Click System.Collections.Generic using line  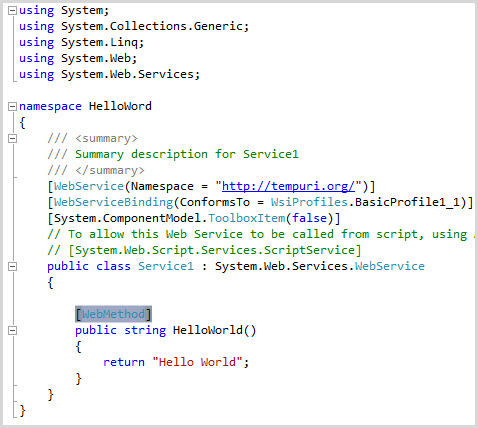(134, 26)
